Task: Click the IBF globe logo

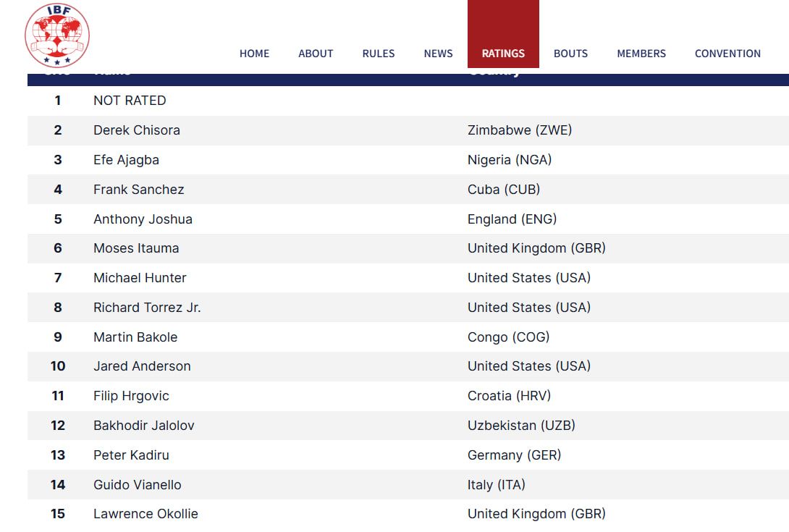Action: 57,35
